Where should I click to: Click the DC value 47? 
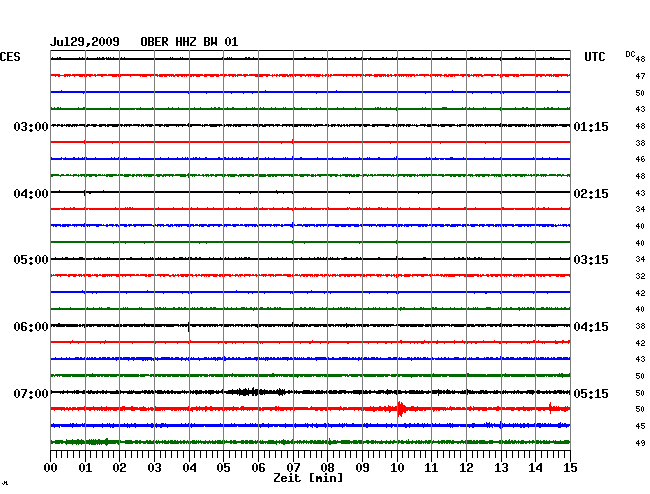pos(640,76)
